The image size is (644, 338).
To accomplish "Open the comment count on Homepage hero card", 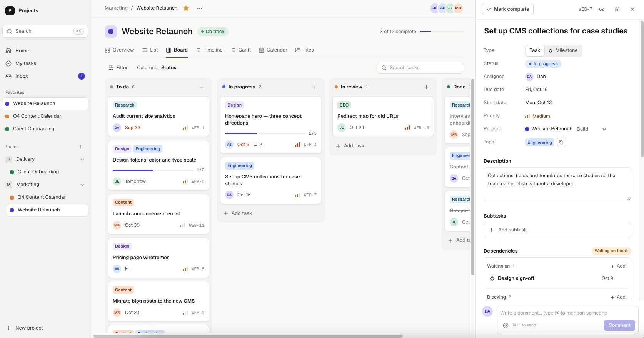I will (258, 145).
